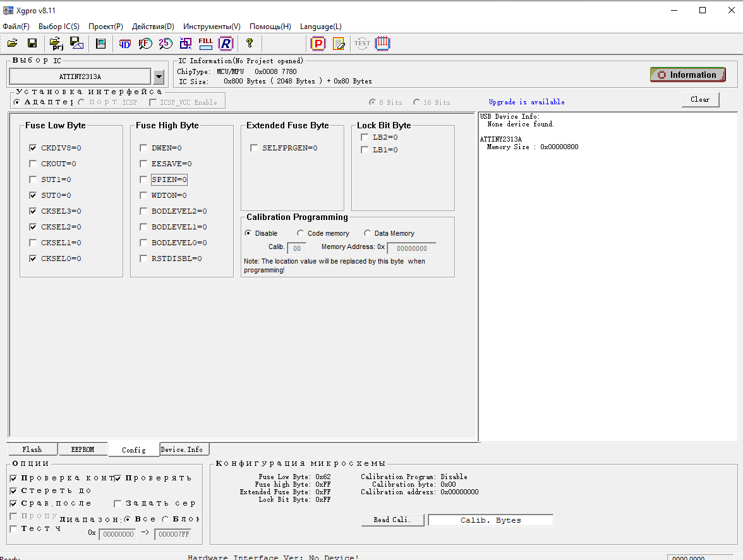Image resolution: width=743 pixels, height=560 pixels.
Task: Select the Code memory calibration radio button
Action: click(301, 233)
